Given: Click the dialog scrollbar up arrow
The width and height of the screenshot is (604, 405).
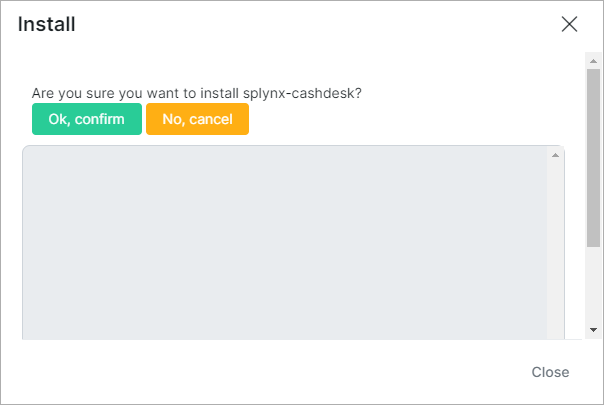Looking at the screenshot, I should [x=593, y=61].
